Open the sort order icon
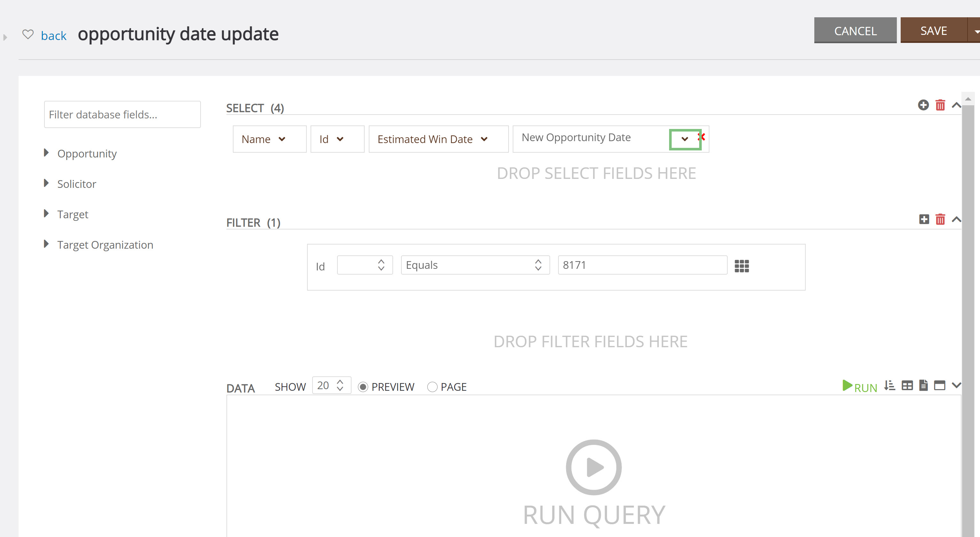This screenshot has width=980, height=537. (889, 386)
